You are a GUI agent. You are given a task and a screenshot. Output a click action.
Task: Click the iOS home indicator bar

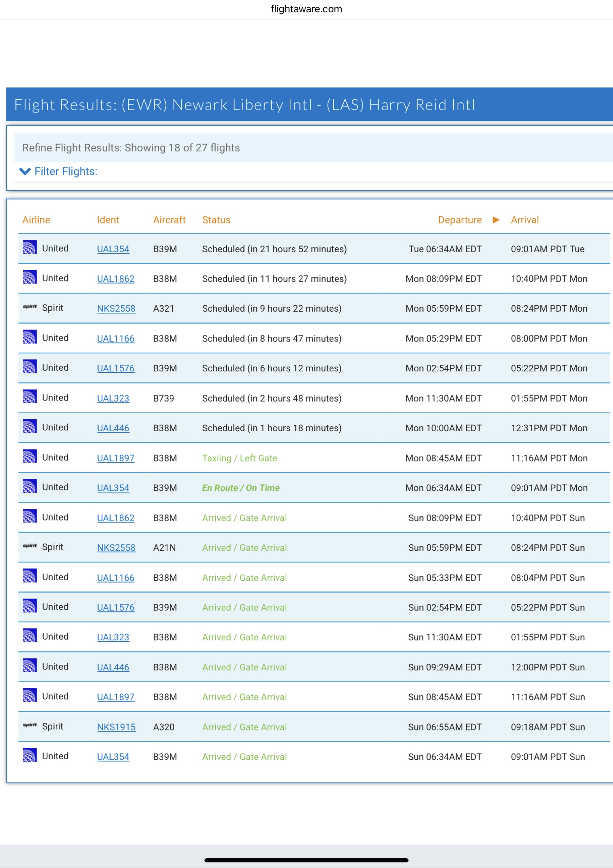pos(306,860)
